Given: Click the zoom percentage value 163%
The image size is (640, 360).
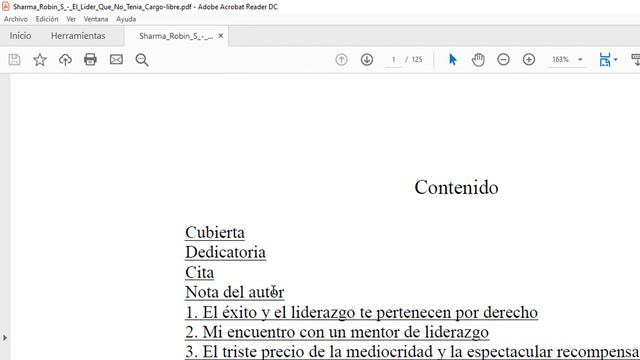Looking at the screenshot, I should coord(560,60).
